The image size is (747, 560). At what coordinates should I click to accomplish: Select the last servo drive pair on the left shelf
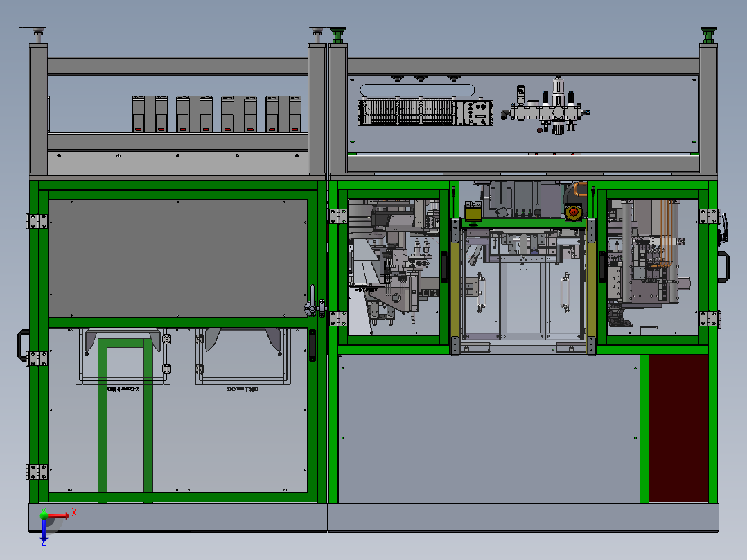[283, 114]
